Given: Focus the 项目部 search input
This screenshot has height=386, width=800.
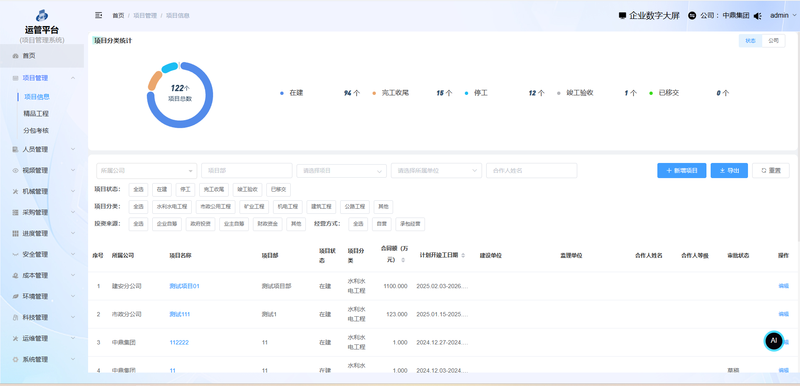Looking at the screenshot, I should click(247, 170).
